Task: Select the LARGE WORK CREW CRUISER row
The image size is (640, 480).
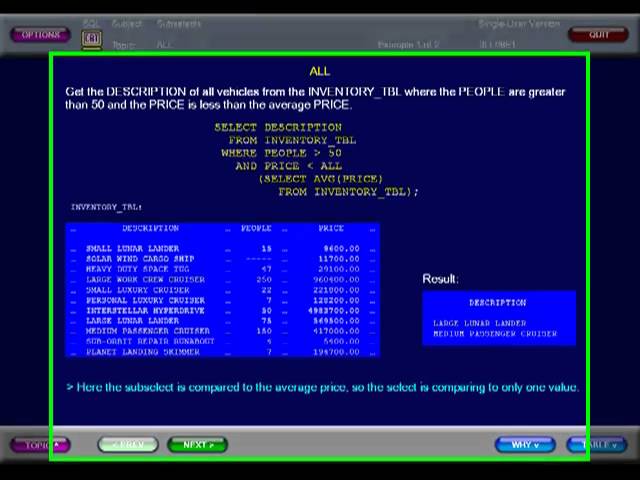Action: 223,280
